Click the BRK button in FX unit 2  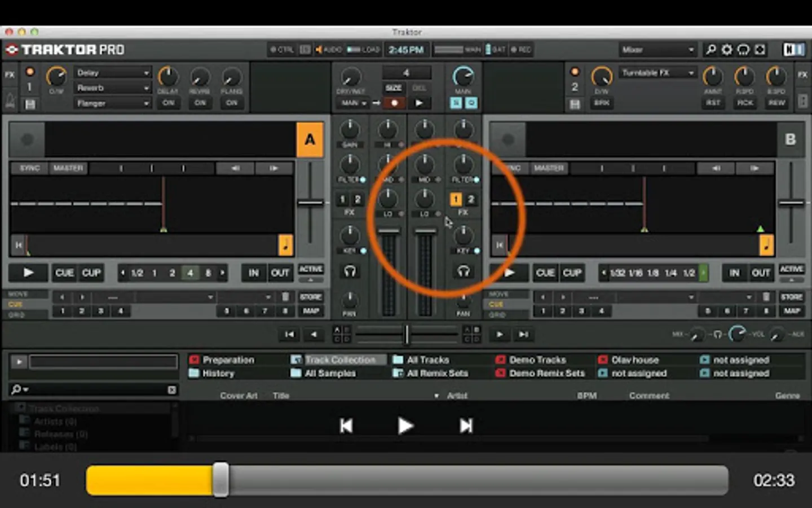(601, 103)
